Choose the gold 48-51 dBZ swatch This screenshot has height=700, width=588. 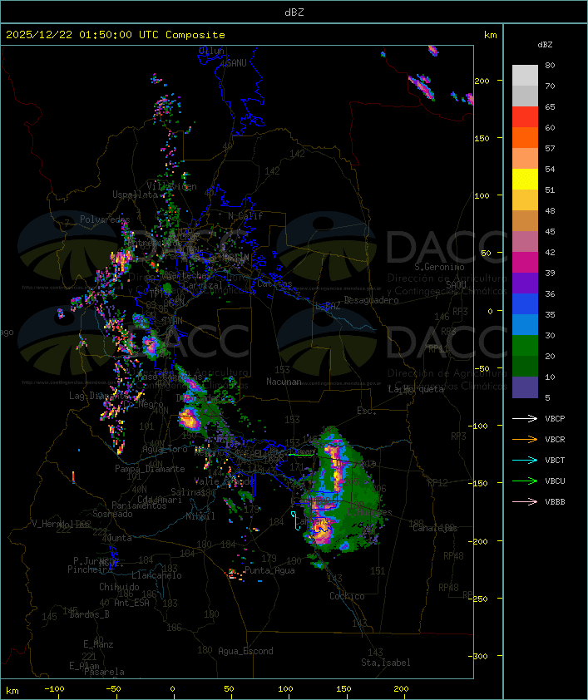[x=525, y=200]
